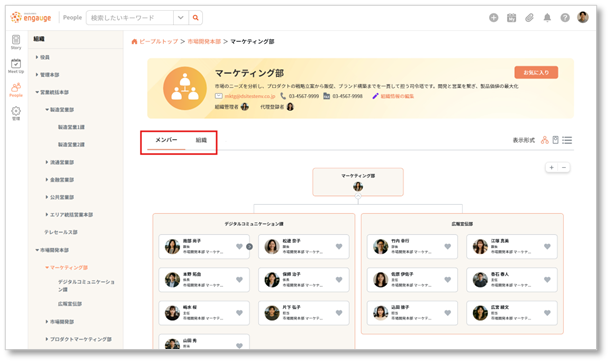Select テレセールス部 in the tree
Image resolution: width=610 pixels, height=363 pixels.
tap(61, 232)
